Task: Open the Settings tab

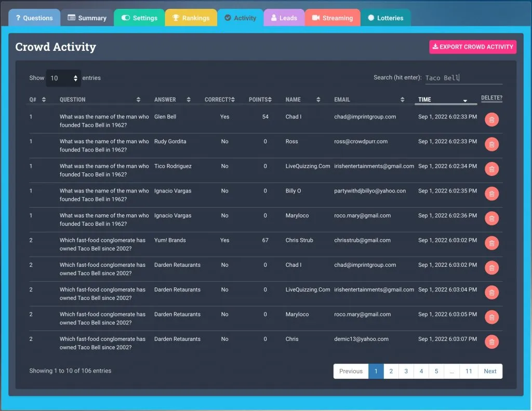Action: click(x=139, y=18)
